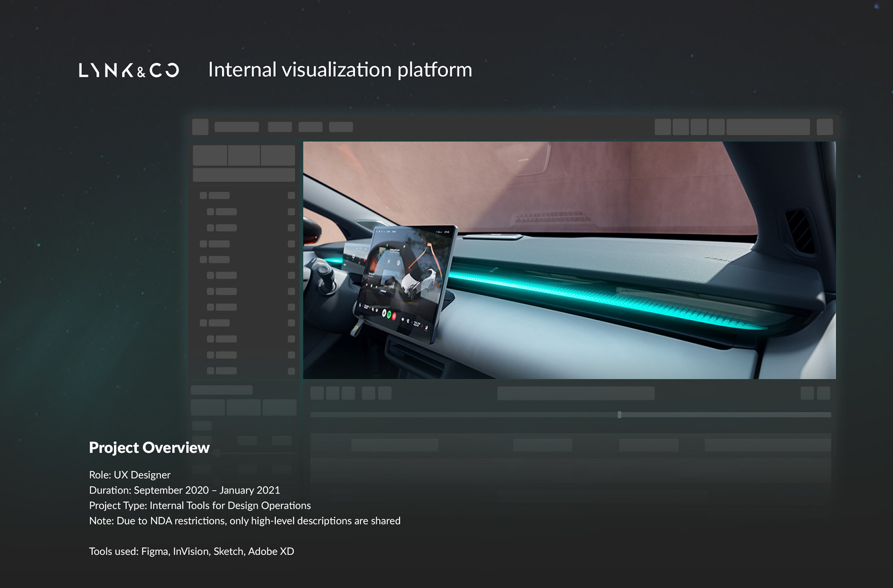This screenshot has height=588, width=893.
Task: Click the fifth square icon below the viewport
Action: 385,393
